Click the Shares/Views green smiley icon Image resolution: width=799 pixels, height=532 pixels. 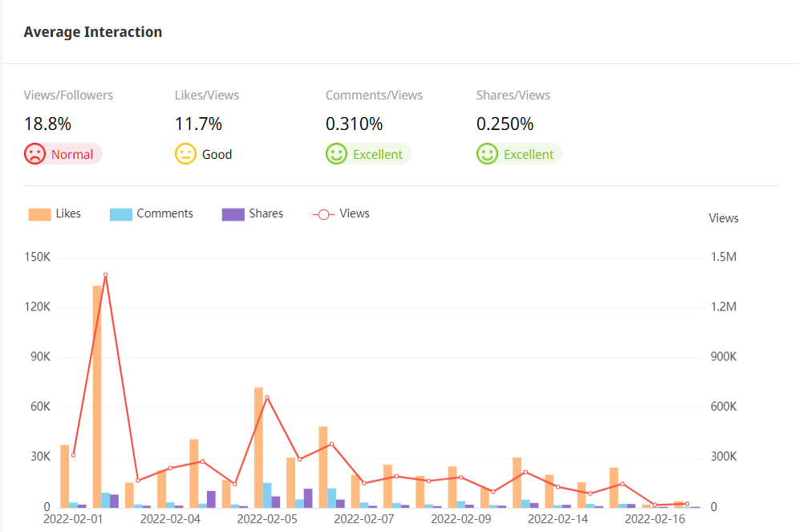[x=487, y=154]
